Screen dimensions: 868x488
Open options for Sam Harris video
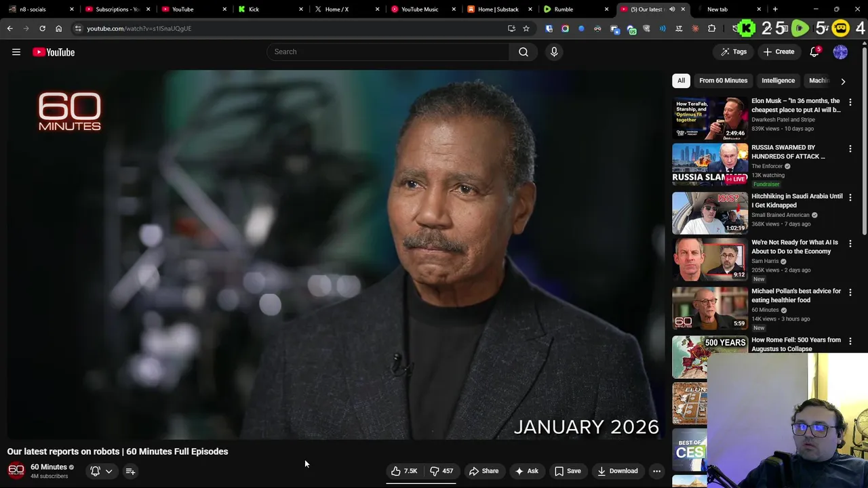[x=850, y=243]
